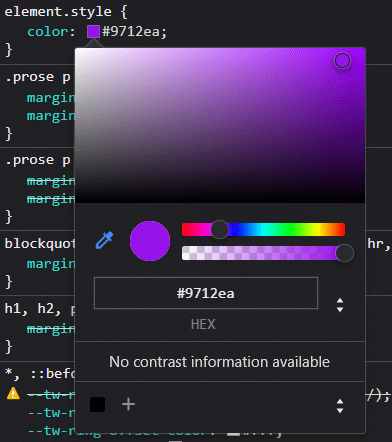Click the yellow warning icon beside --tw property
The width and height of the screenshot is (392, 442).
tap(13, 393)
